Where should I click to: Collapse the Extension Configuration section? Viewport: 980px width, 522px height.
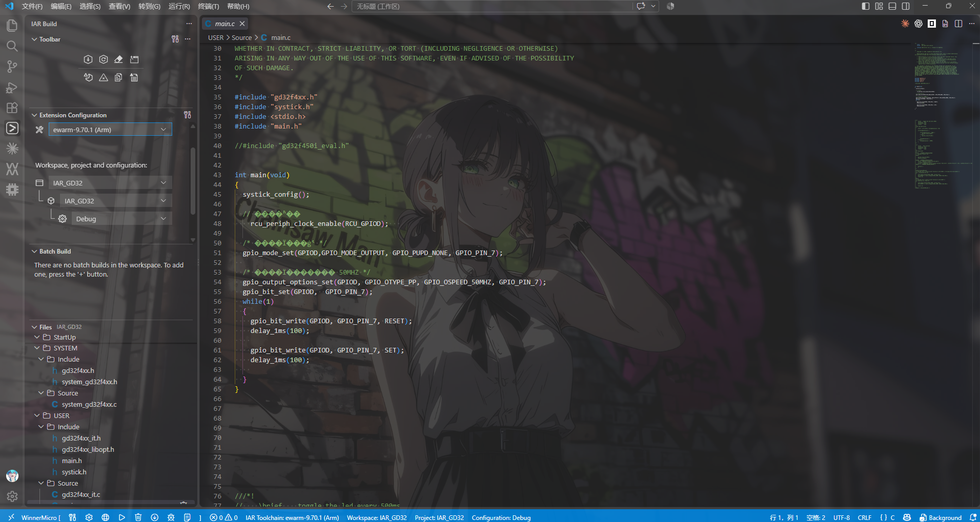tap(34, 115)
